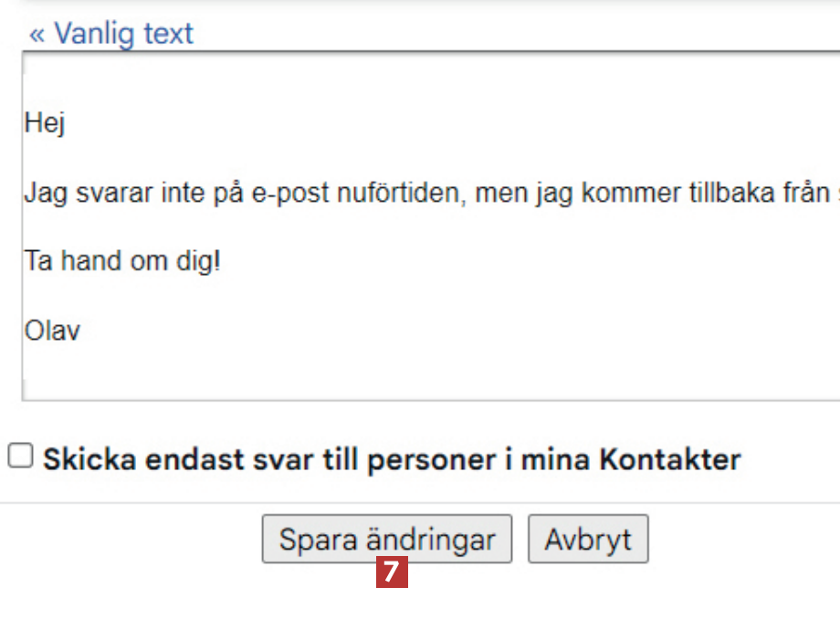The height and width of the screenshot is (619, 840).
Task: Click the "«" symbol before "Vanlig text"
Action: click(x=37, y=34)
